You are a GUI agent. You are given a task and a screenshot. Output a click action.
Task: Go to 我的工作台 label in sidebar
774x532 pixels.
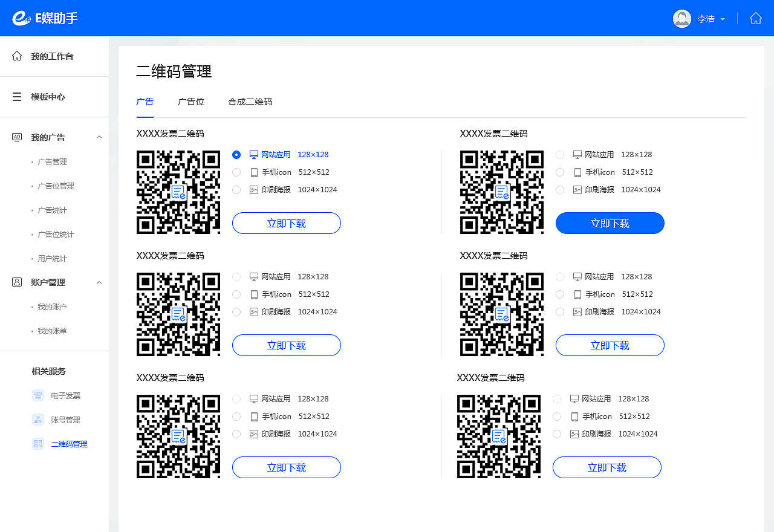pyautogui.click(x=52, y=56)
